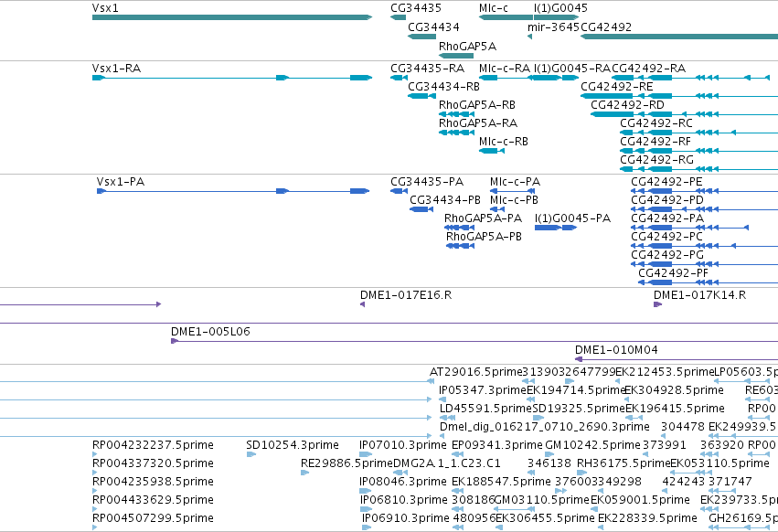The image size is (778, 532).
Task: Click the l(1)G0045 gene label
Action: coord(560,8)
